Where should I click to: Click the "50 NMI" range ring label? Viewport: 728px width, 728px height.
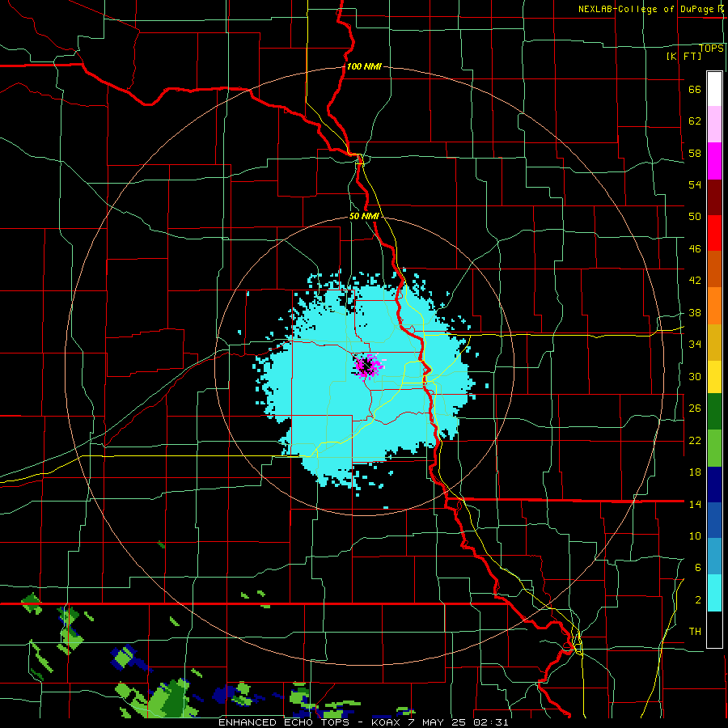click(x=363, y=216)
